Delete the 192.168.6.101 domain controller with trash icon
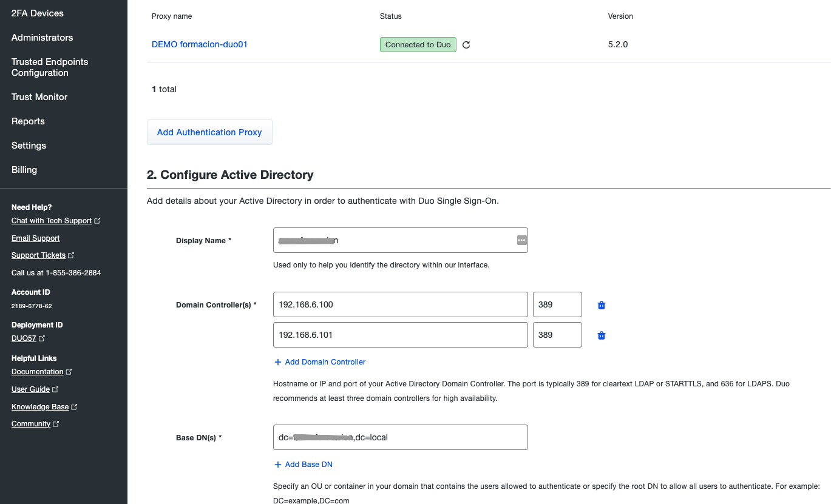Screen dimensions: 831x504 602,335
